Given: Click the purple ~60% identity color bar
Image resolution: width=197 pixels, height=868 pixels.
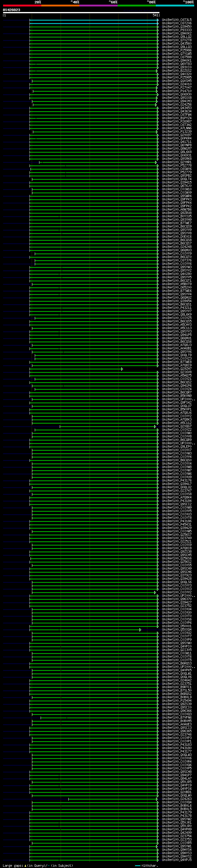Looking at the screenshot, I should point(98,6).
